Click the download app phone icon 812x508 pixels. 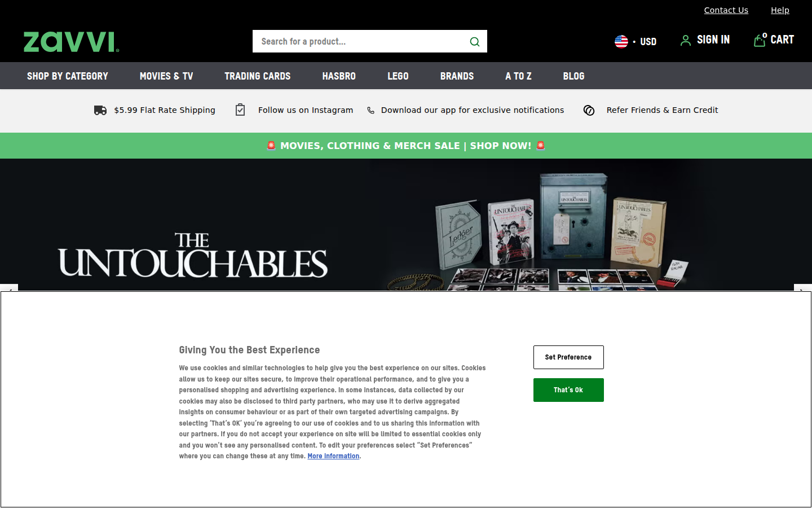point(370,110)
